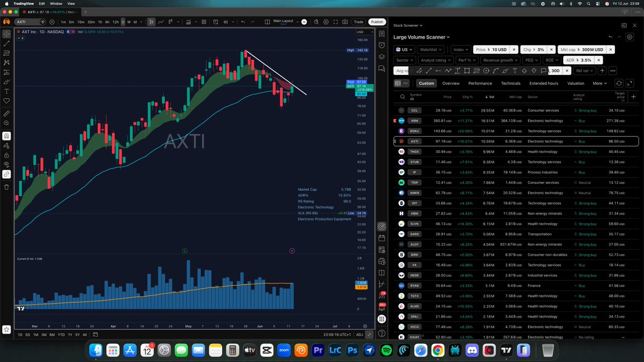Maximize the screener table view
This screenshot has width=644, height=362.
630,83
